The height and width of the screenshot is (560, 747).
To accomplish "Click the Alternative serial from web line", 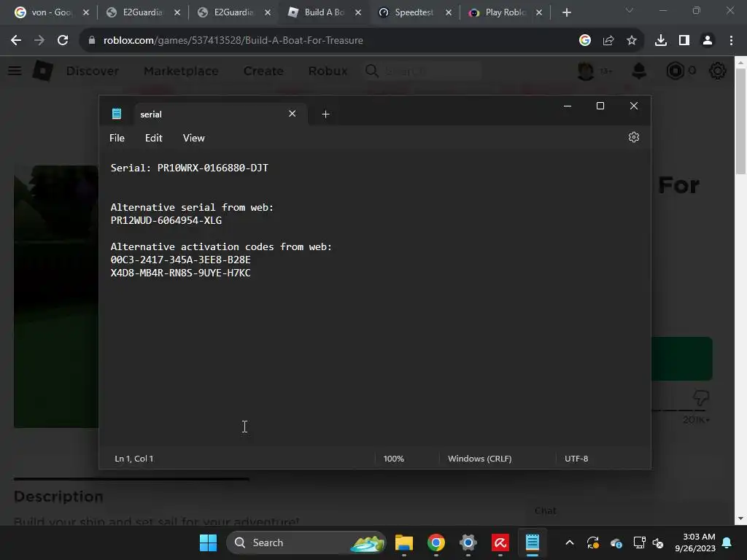I will pyautogui.click(x=192, y=207).
